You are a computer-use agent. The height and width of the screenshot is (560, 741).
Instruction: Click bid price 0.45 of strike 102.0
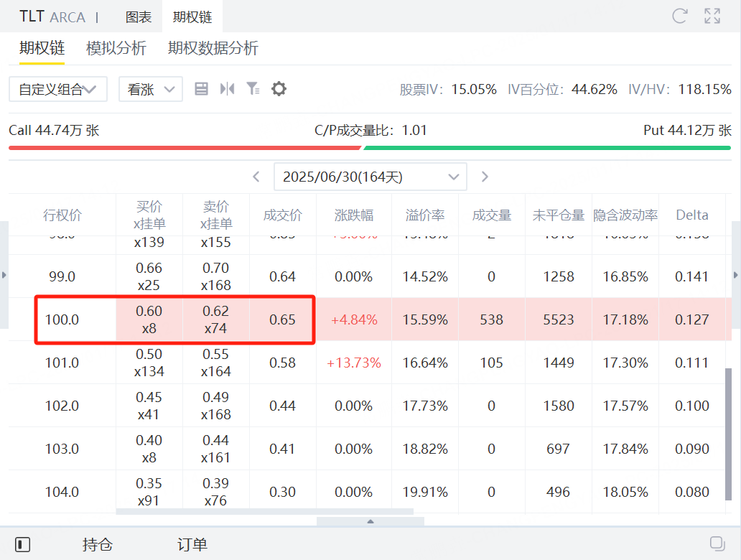(149, 397)
